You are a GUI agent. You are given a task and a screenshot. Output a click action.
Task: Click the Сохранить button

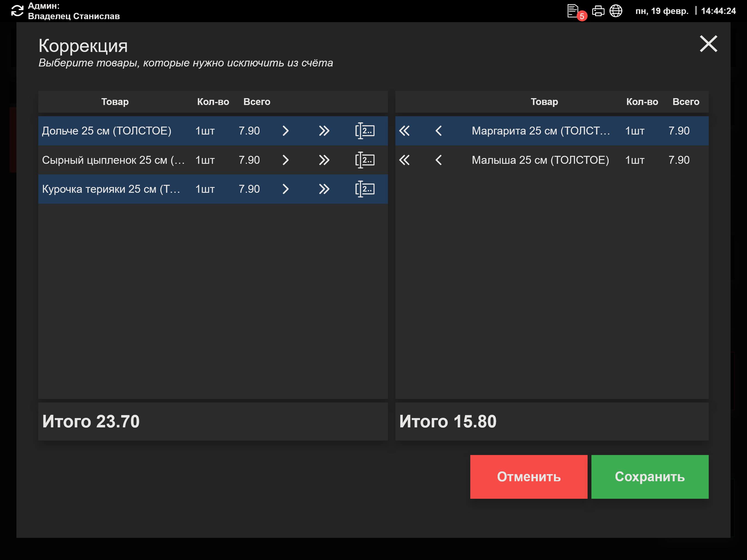(x=650, y=477)
